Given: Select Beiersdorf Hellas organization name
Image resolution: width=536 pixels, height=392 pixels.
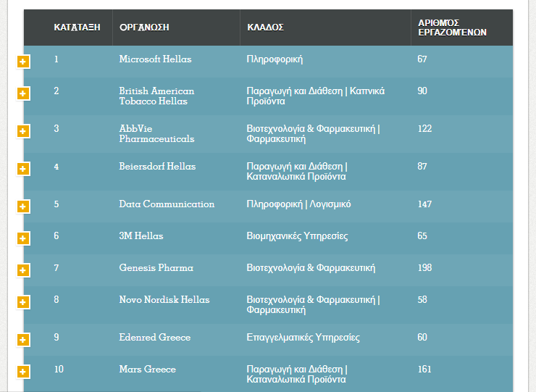Looking at the screenshot, I should (157, 166).
